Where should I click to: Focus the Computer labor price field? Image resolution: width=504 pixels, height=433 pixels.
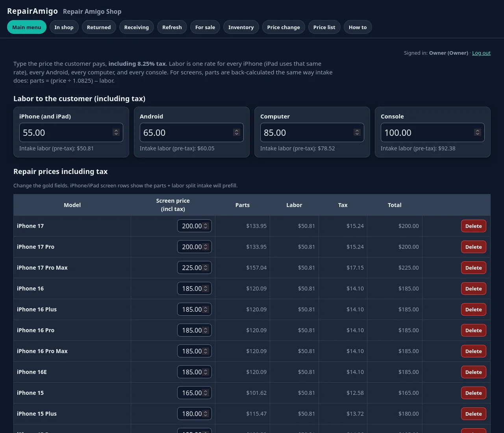312,133
